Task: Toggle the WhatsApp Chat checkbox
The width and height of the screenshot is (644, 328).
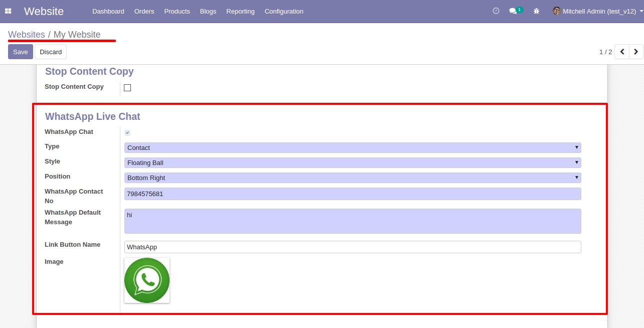Action: click(x=127, y=133)
